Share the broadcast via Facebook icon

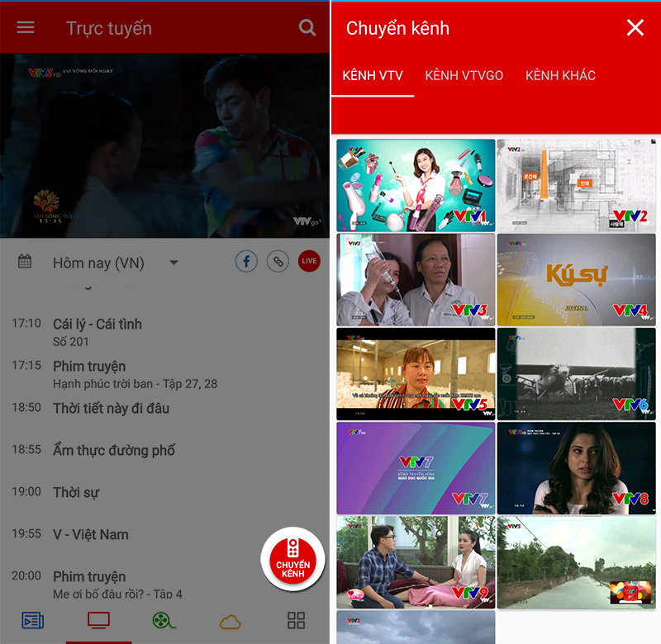[x=246, y=261]
